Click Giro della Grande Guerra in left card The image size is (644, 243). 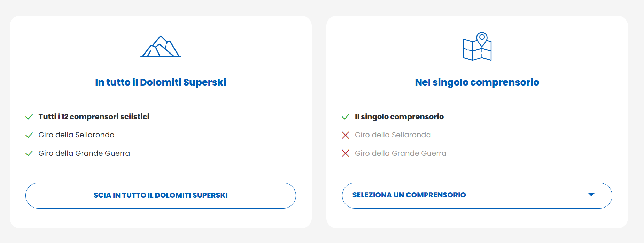84,153
